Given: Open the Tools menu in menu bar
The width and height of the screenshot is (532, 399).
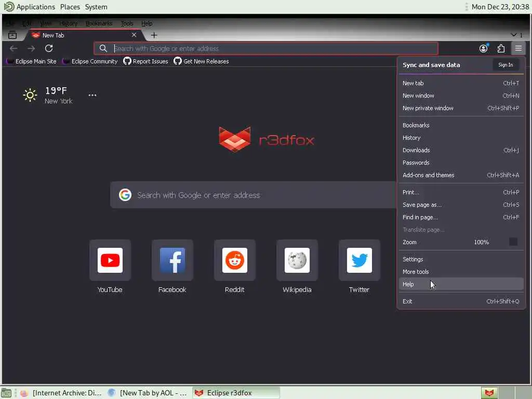Looking at the screenshot, I should (x=127, y=23).
